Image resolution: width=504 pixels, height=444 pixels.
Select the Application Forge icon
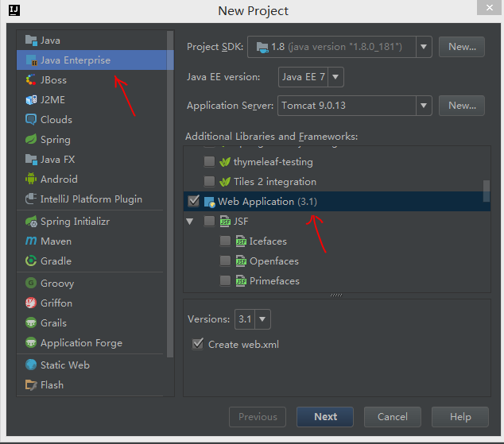[31, 342]
